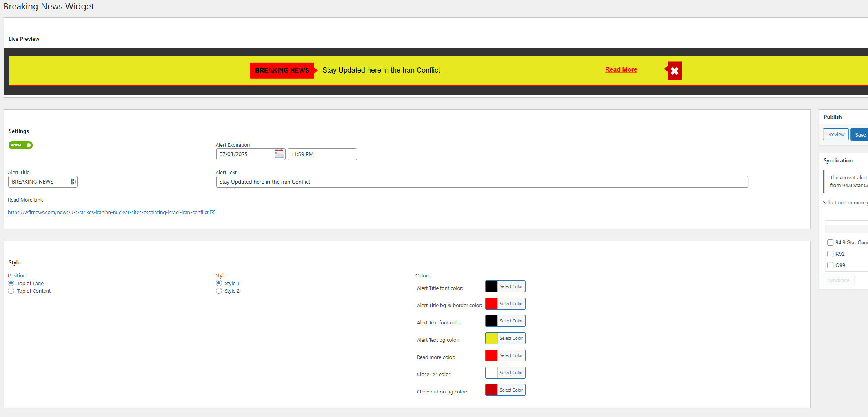Open Alert Title font color picker
The image size is (868, 417).
(511, 286)
